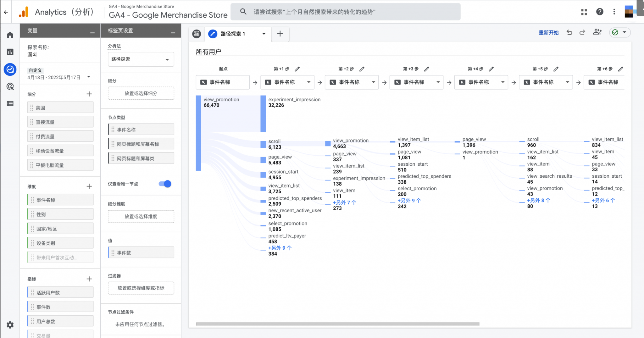Disable the 仅查看唯一节点 toggle
This screenshot has height=338, width=644.
(x=164, y=184)
